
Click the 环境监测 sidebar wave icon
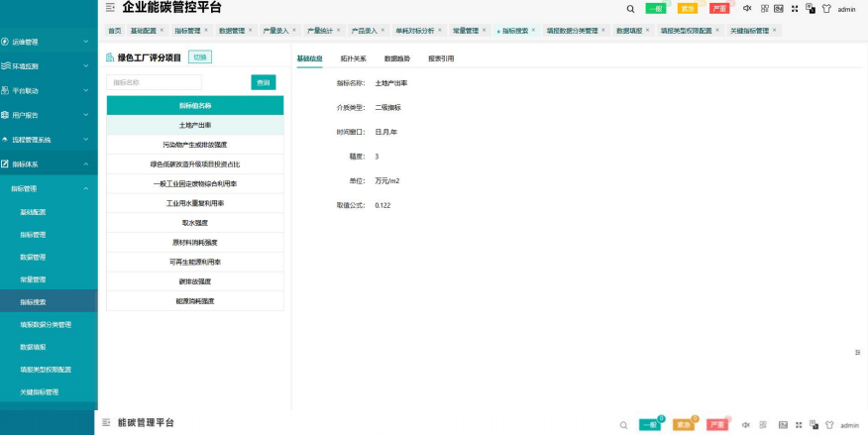tap(6, 65)
